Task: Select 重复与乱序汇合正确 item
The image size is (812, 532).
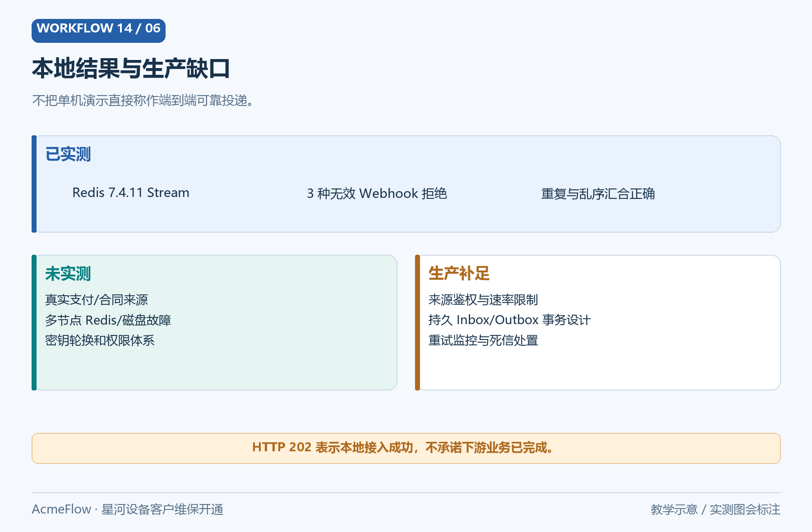Action: 598,194
